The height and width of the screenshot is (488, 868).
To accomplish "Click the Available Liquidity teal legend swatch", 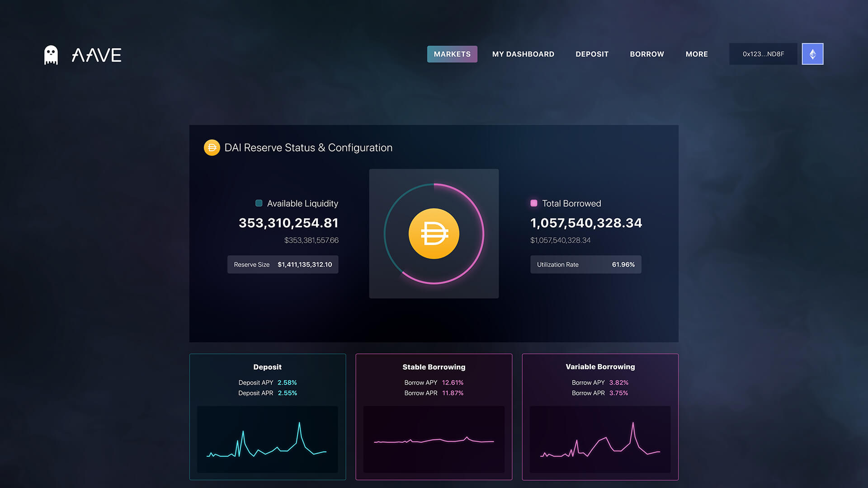I will [259, 203].
